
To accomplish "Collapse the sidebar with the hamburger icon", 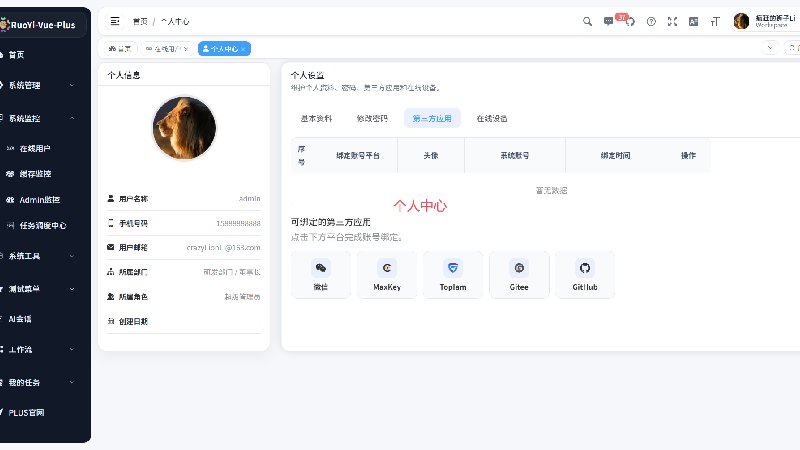I will point(115,21).
